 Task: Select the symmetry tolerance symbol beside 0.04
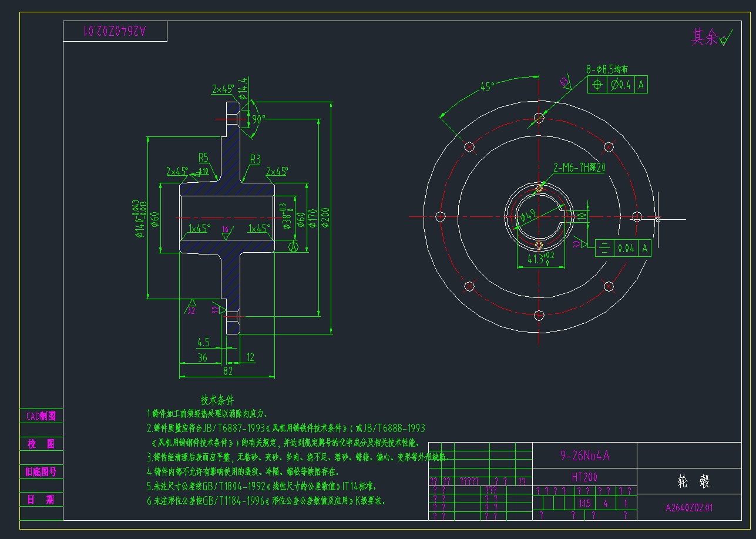coord(605,249)
